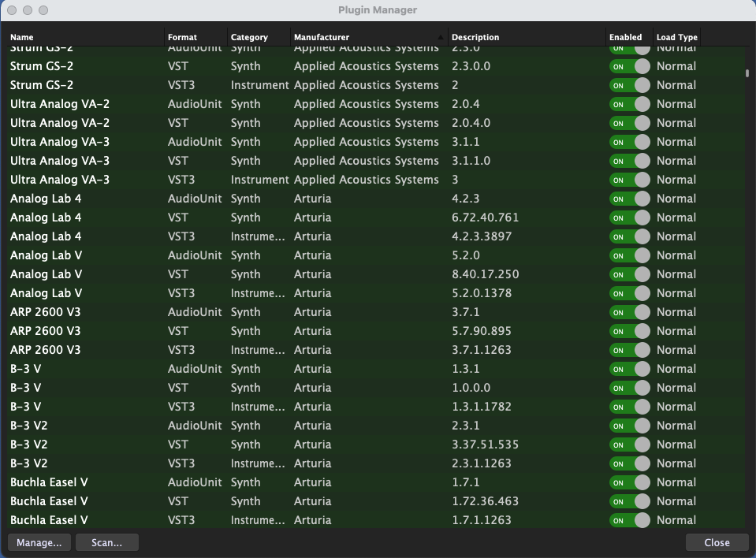Click version 5.7.90.895 description cell
The image size is (756, 558).
pos(481,331)
